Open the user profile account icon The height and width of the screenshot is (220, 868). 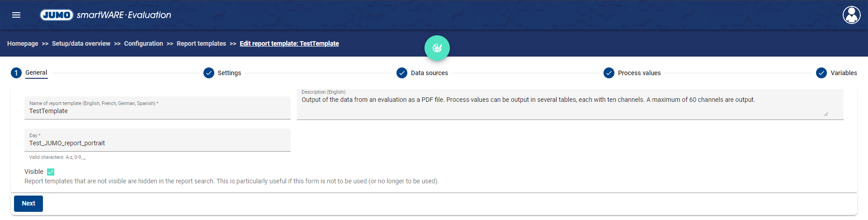point(851,15)
